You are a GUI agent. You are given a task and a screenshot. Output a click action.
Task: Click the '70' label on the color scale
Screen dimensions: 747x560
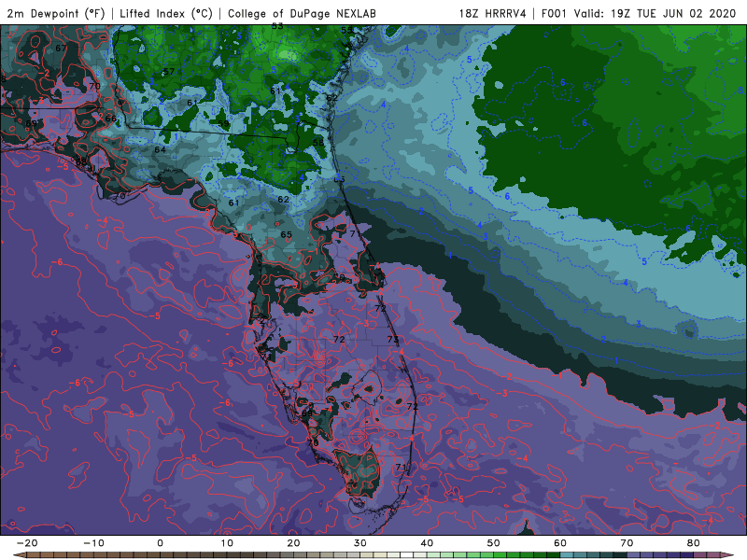coord(627,543)
